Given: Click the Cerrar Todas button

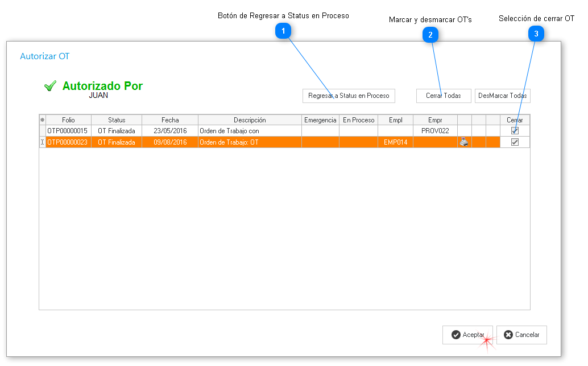Looking at the screenshot, I should pyautogui.click(x=443, y=96).
